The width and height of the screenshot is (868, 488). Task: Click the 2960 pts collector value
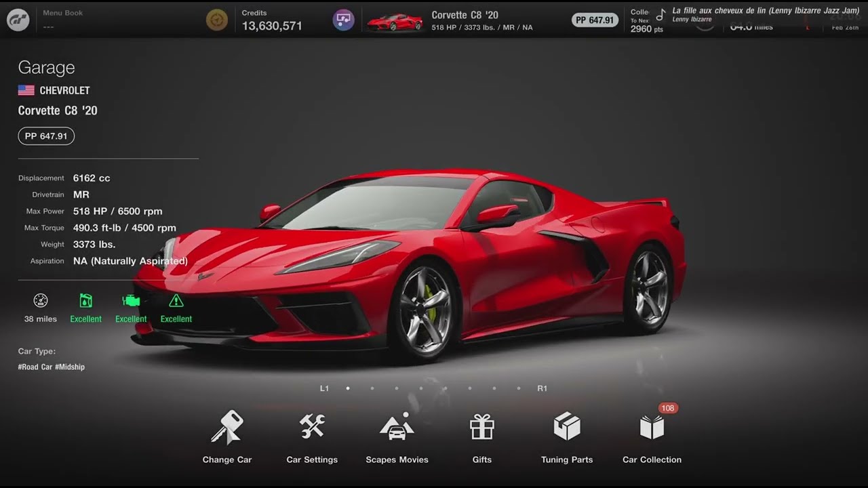coord(646,29)
